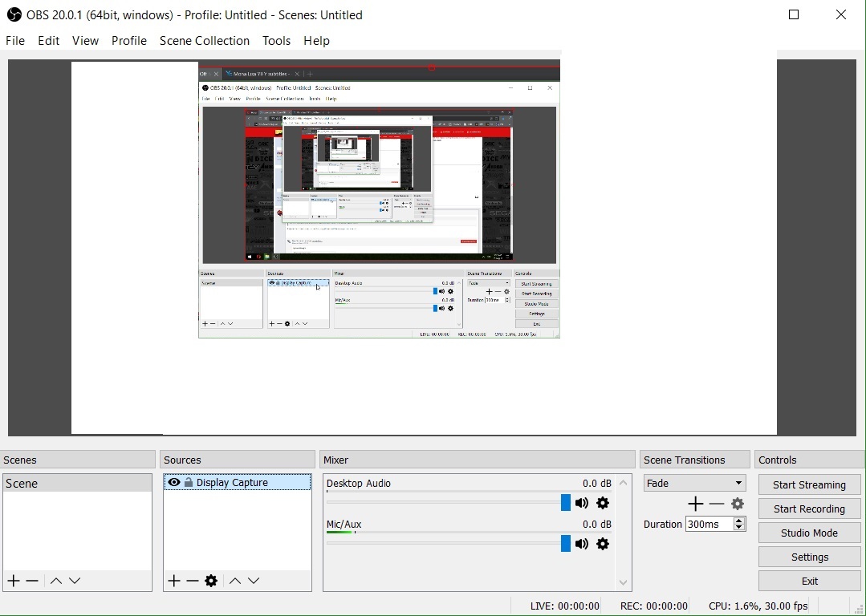Move the selected source up
Viewport: 866px width, 616px height.
235,581
